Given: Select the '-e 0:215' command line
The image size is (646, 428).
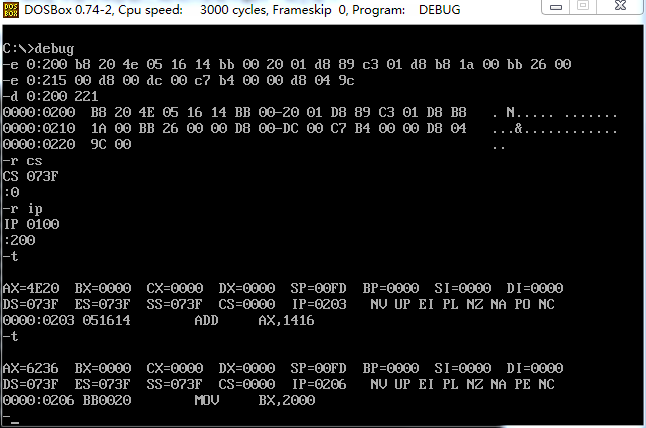Looking at the screenshot, I should (x=178, y=80).
